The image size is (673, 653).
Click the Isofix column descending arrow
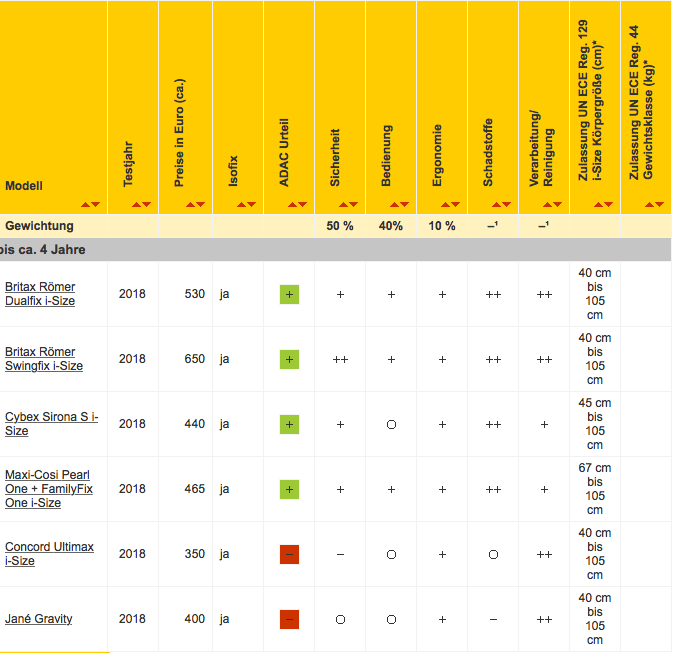[251, 204]
